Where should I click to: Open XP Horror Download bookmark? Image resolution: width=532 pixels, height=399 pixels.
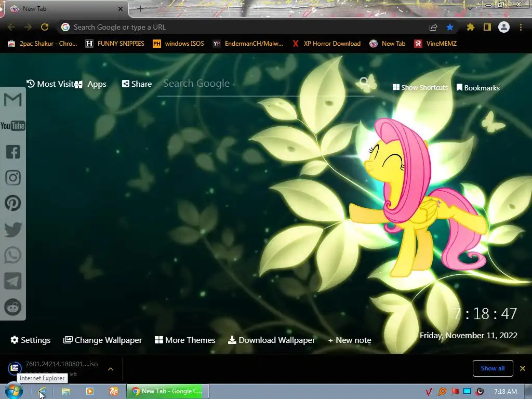tap(327, 44)
